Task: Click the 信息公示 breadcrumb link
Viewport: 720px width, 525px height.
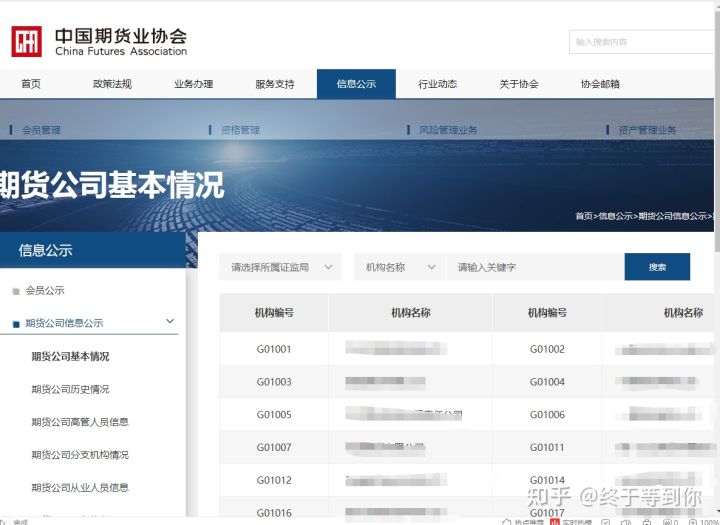Action: tap(615, 216)
